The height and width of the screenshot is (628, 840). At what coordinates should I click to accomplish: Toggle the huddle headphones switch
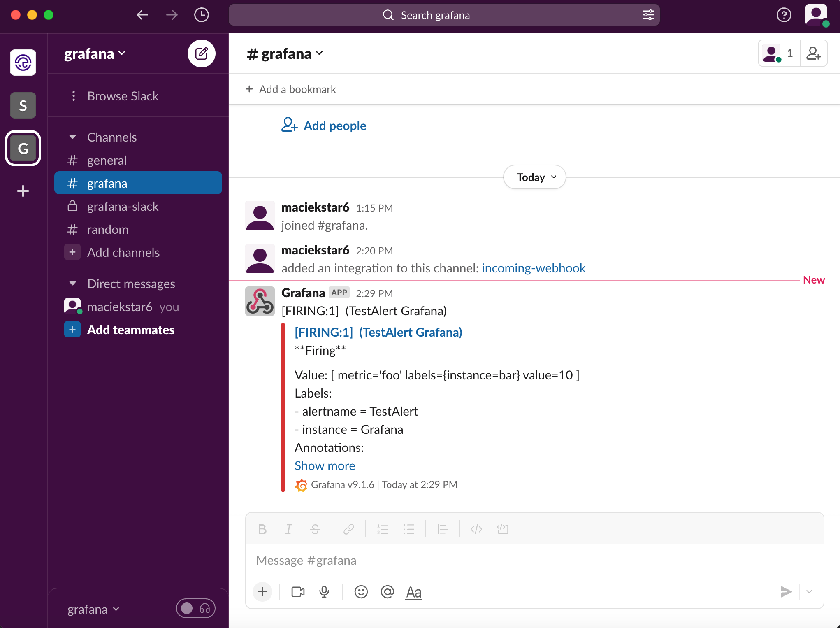[196, 609]
